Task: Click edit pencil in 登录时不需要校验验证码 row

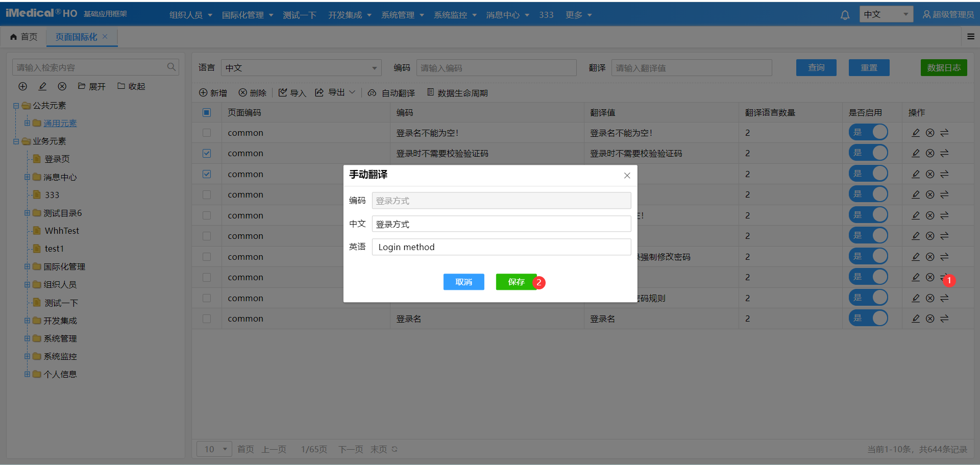Action: pyautogui.click(x=916, y=153)
